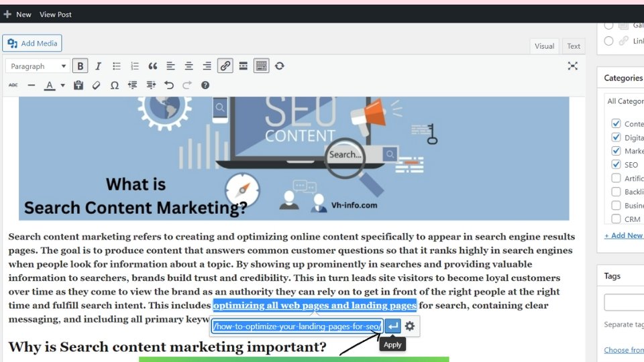Undo the last edit

click(x=169, y=85)
